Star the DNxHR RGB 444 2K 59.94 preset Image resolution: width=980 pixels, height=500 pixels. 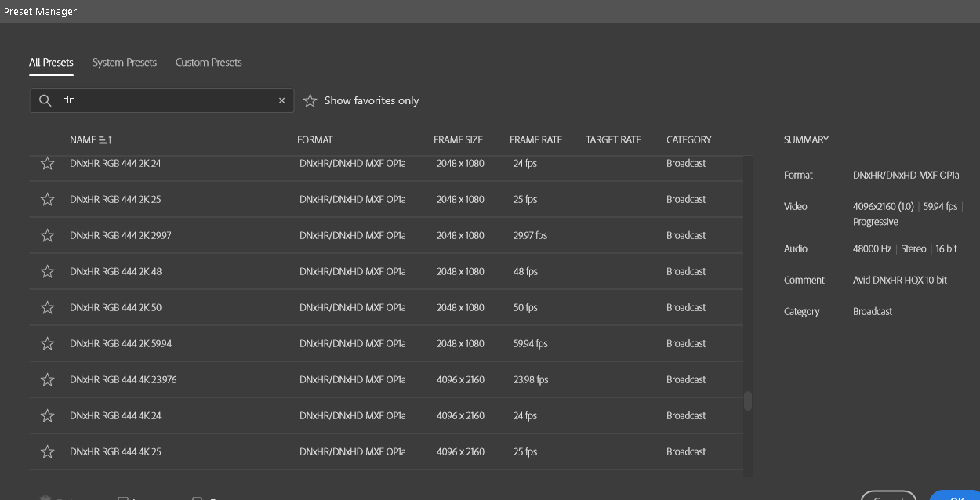[47, 343]
